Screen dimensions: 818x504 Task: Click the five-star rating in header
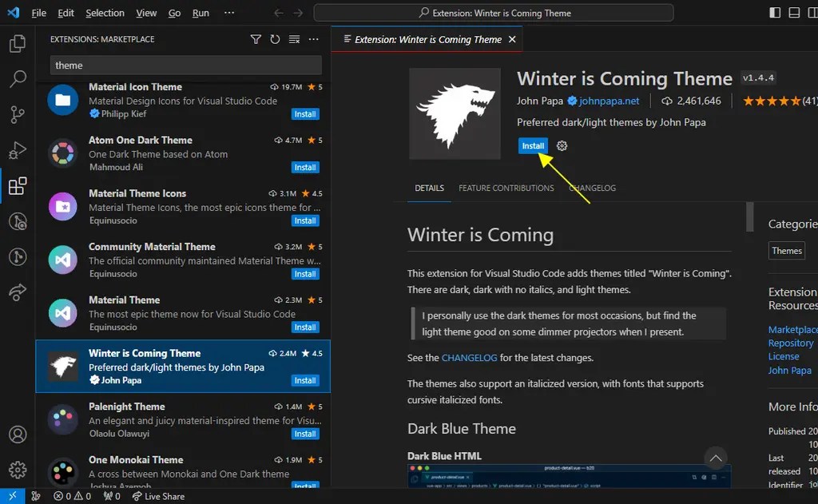click(772, 101)
